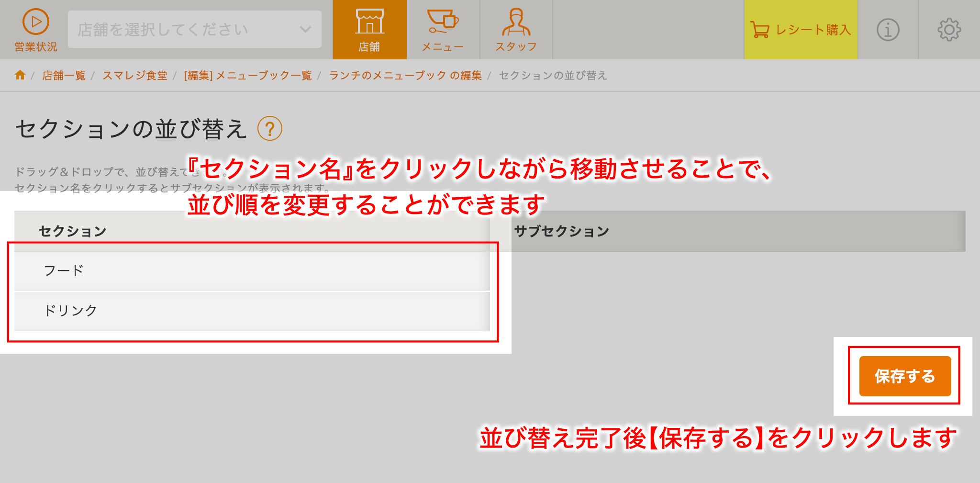Expand the store selector chevron arrow
This screenshot has width=980, height=483.
(305, 29)
